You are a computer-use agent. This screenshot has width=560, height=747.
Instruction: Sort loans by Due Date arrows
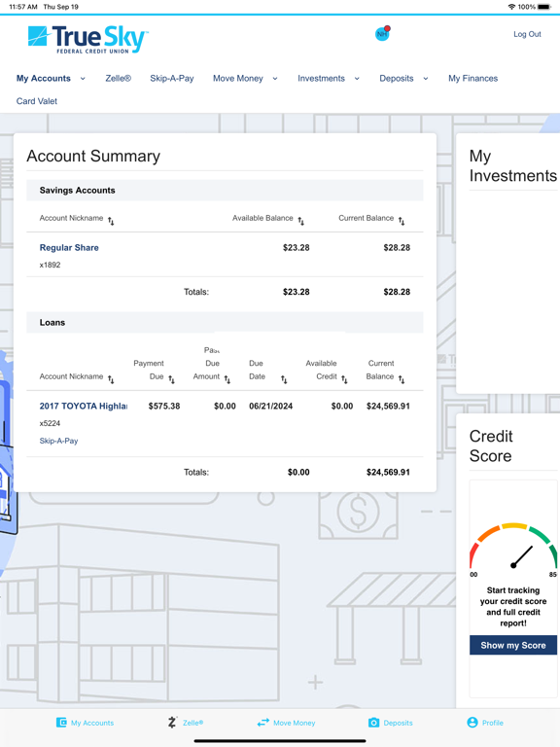point(284,379)
